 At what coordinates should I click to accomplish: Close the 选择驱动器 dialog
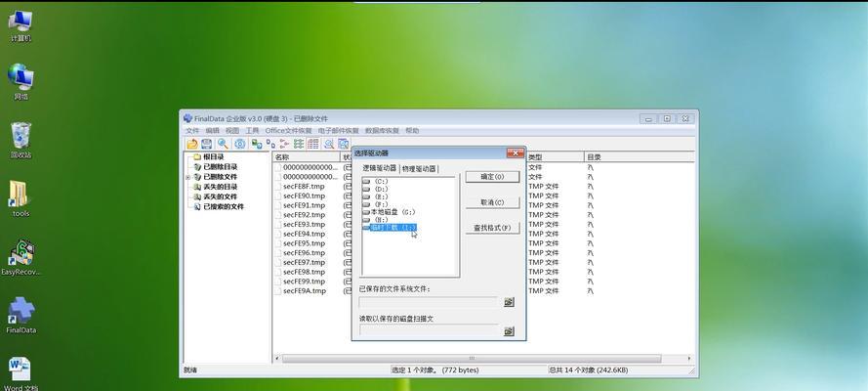pos(515,152)
